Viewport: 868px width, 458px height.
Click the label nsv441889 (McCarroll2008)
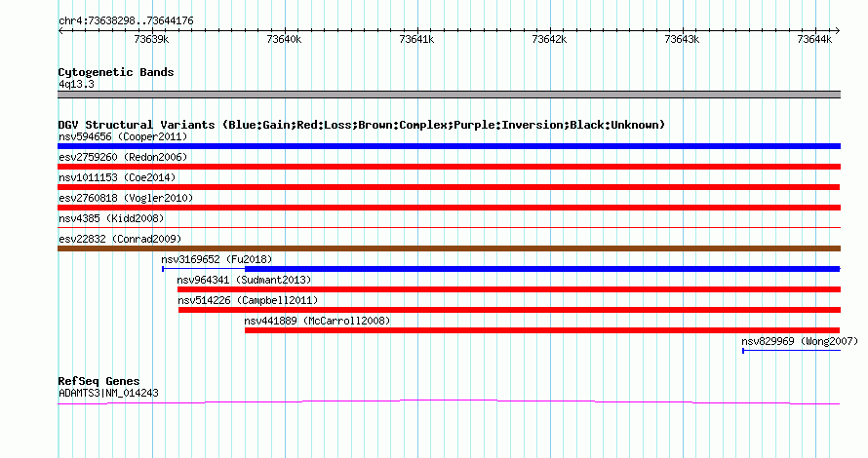coord(317,321)
